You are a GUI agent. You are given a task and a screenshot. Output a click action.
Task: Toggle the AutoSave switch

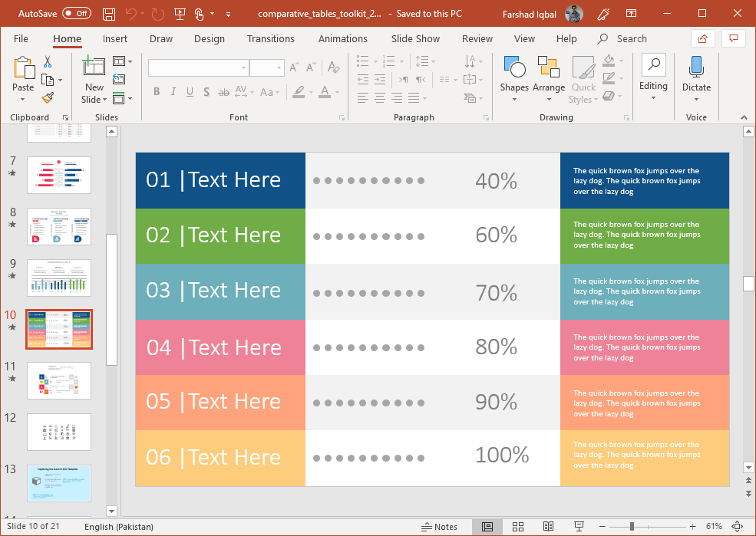pyautogui.click(x=76, y=14)
